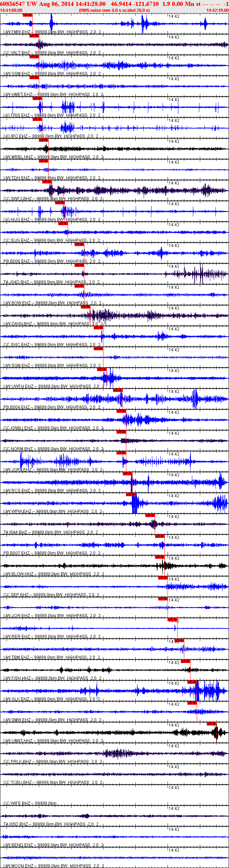Select the red pick marker on UMAT trace

point(212,724)
